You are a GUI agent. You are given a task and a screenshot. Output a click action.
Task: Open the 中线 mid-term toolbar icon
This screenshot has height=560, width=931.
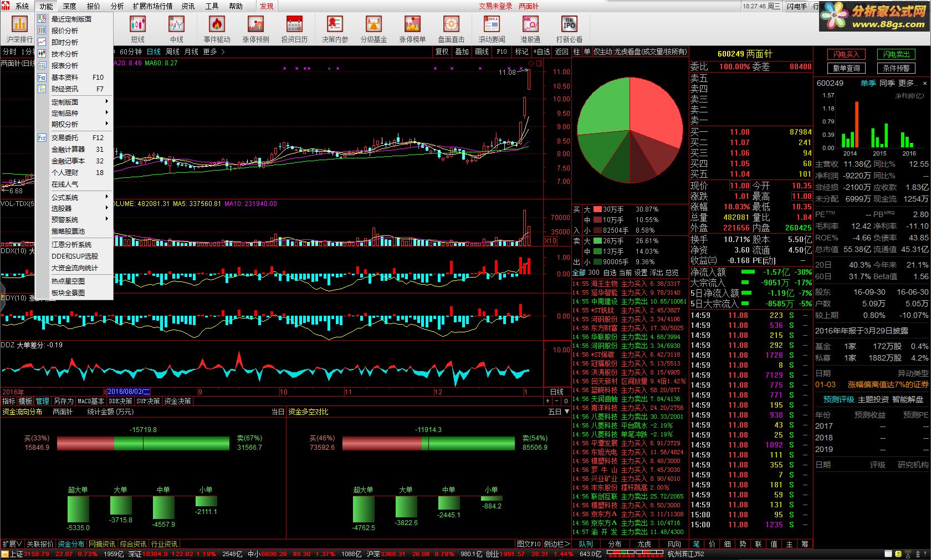pos(176,29)
